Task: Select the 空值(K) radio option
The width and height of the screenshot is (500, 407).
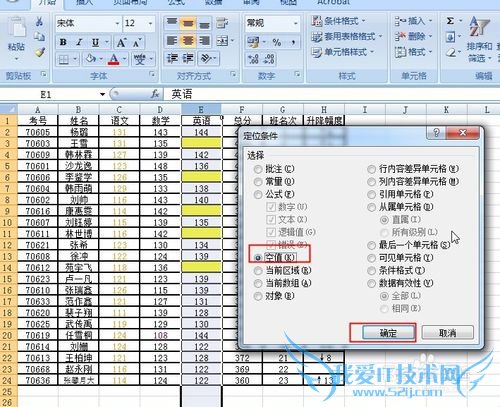Action: point(258,258)
